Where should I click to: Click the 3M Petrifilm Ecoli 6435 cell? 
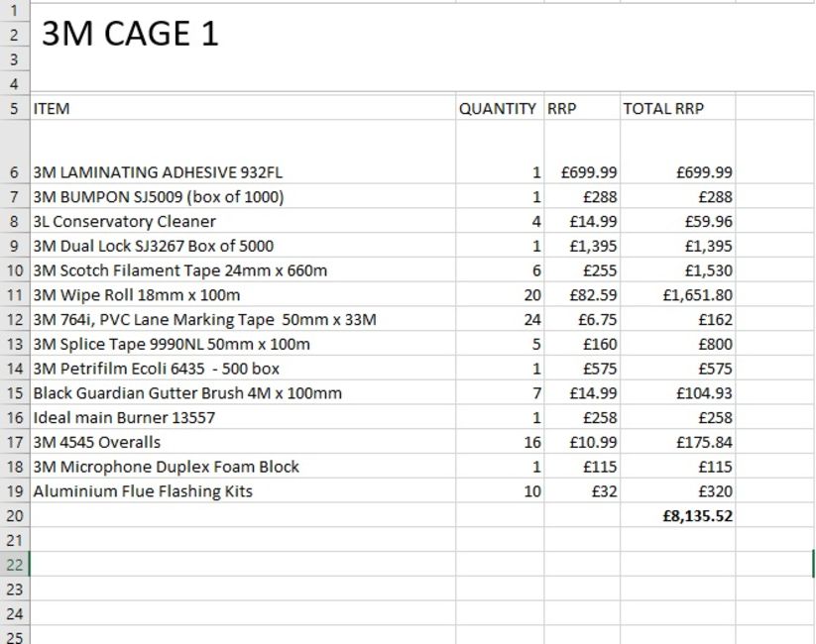click(243, 369)
